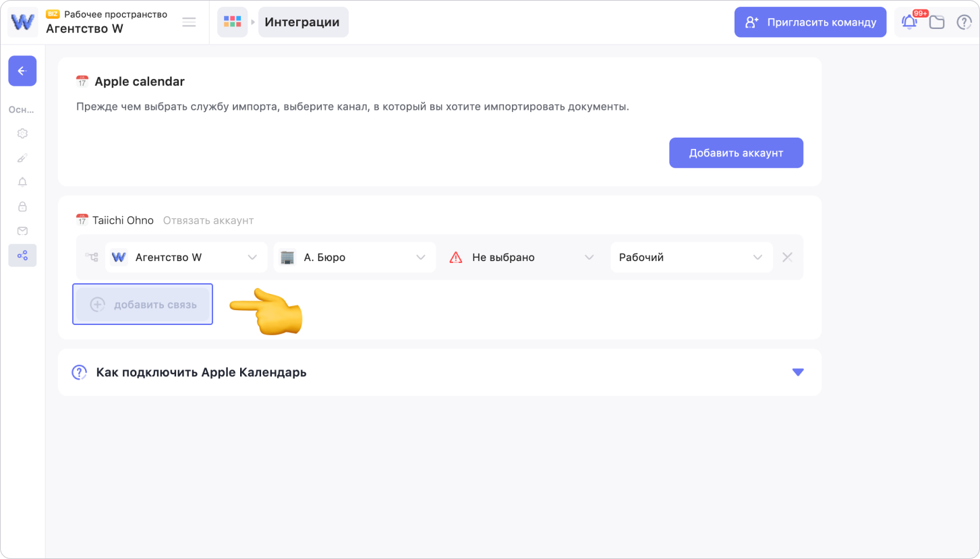Viewport: 980px width, 559px height.
Task: Open the padlock security section in sidebar
Action: (x=22, y=206)
